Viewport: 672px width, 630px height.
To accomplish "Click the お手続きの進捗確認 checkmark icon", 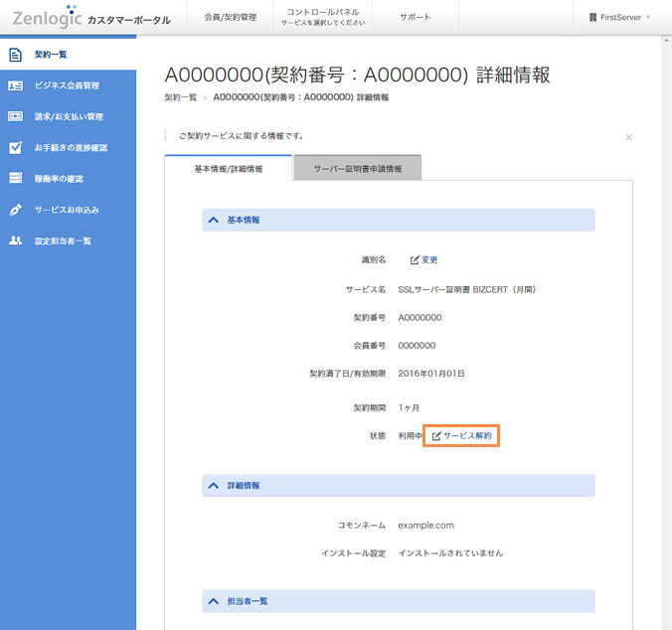I will 15,148.
